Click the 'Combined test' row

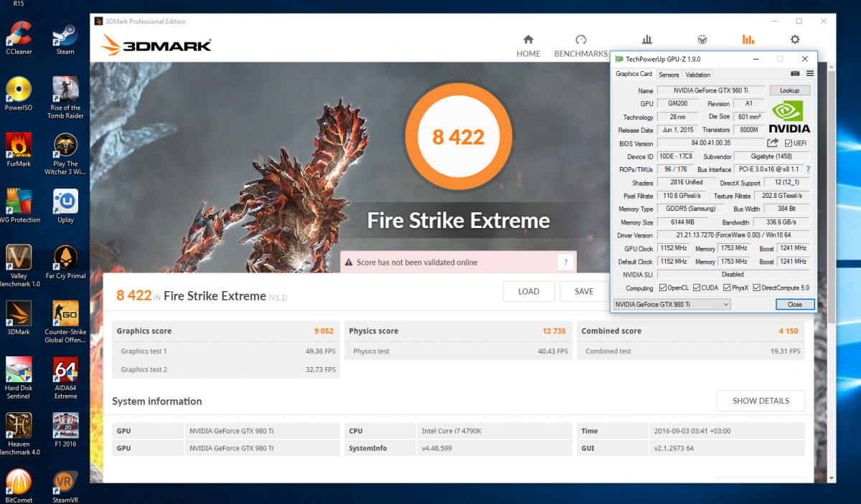[x=691, y=351]
